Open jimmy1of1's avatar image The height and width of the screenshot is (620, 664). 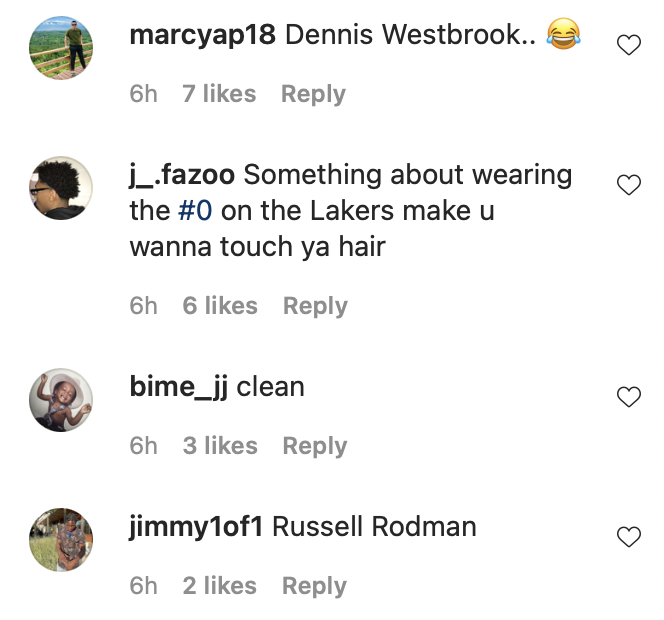click(62, 539)
